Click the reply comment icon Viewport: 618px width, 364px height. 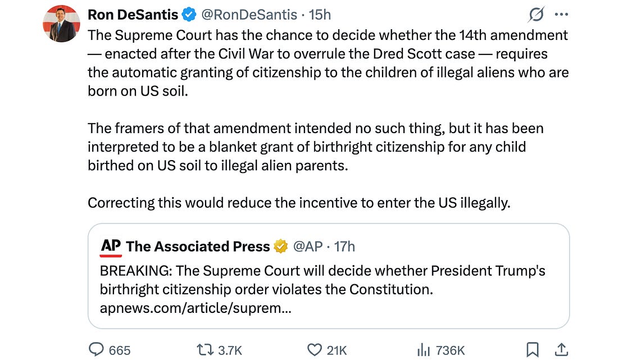[97, 350]
